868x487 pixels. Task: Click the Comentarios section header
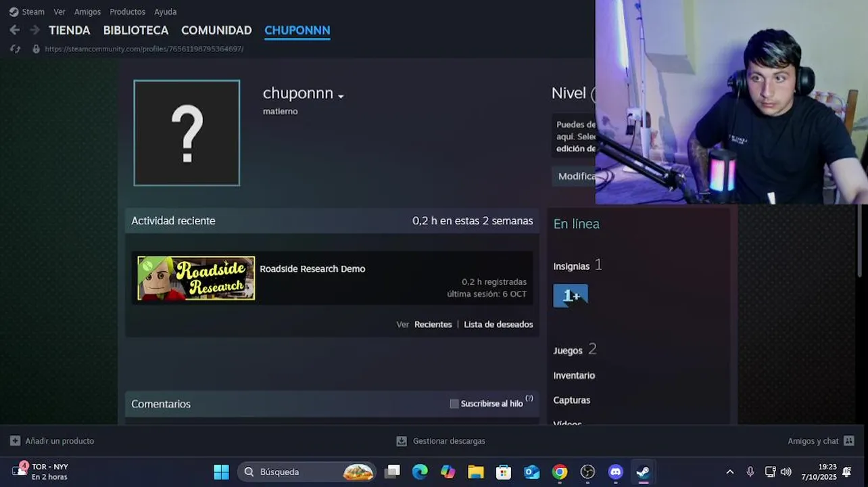click(161, 404)
